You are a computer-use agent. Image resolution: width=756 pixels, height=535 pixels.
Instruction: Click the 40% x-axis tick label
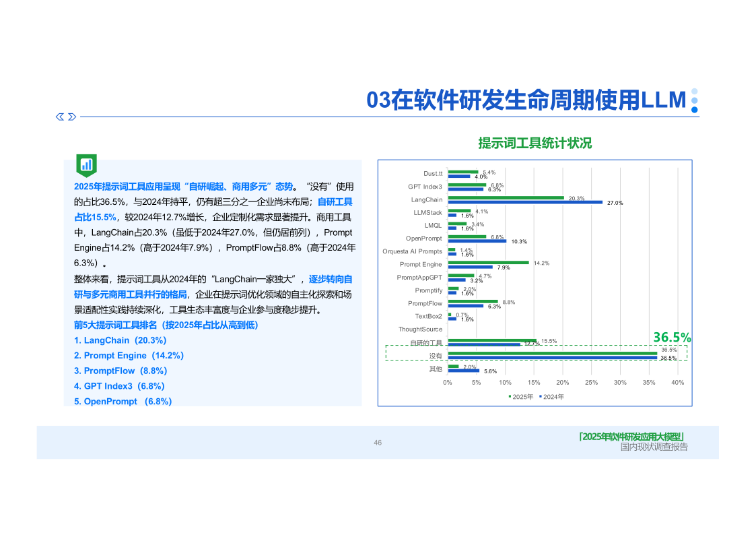click(677, 383)
